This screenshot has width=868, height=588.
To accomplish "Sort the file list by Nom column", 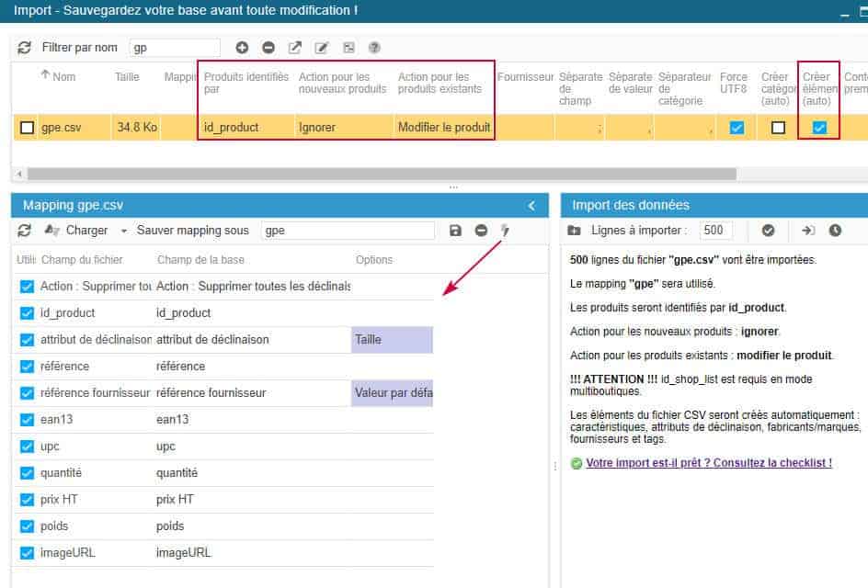I will coord(63,77).
